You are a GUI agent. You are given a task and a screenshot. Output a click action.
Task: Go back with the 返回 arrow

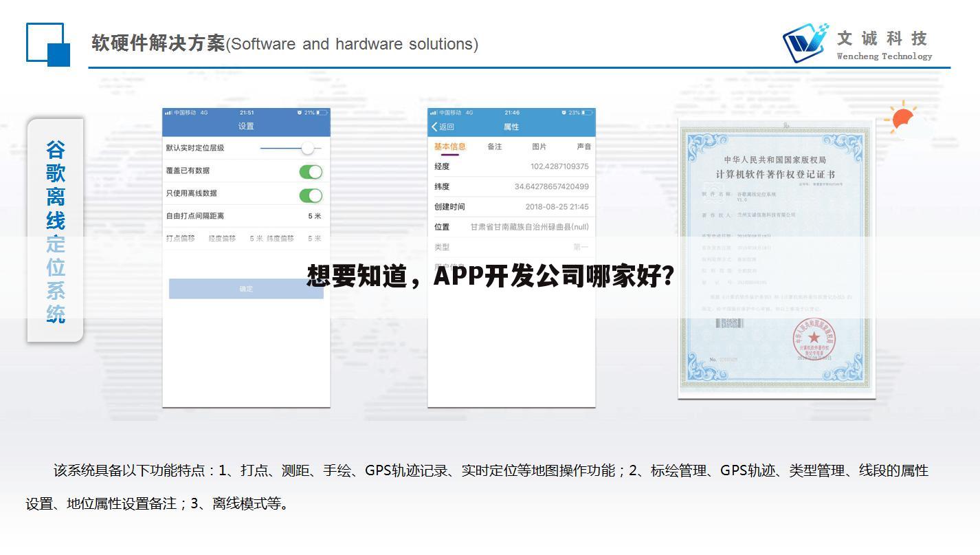tap(443, 127)
